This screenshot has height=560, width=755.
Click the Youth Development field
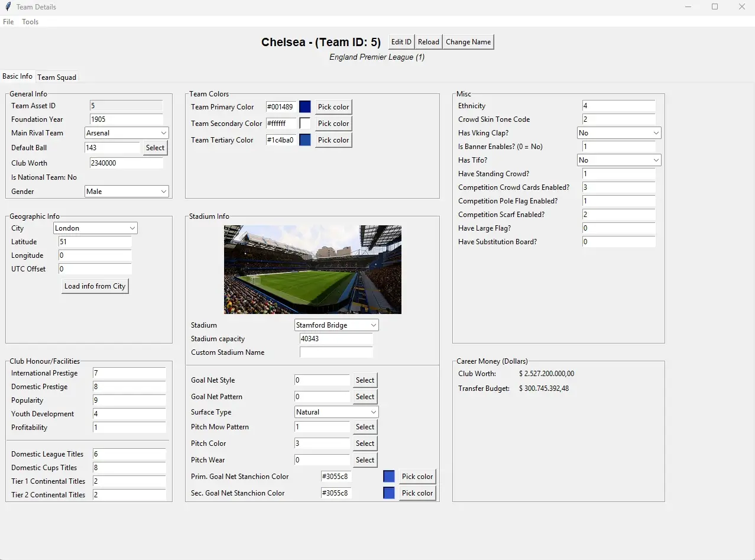[x=129, y=414]
